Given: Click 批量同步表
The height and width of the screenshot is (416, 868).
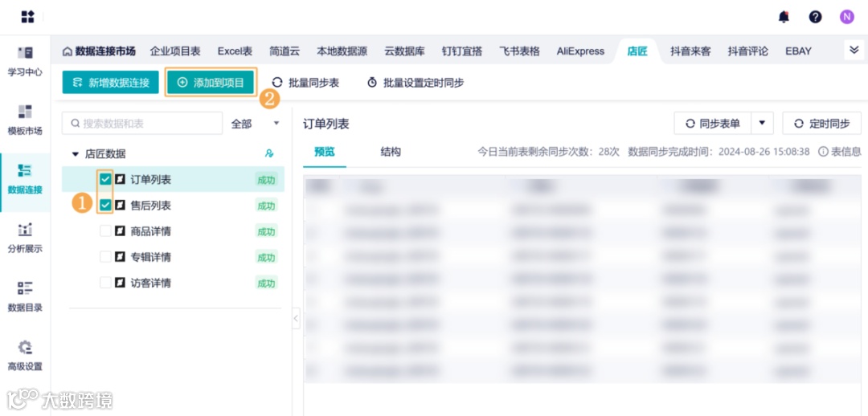Looking at the screenshot, I should pyautogui.click(x=305, y=83).
